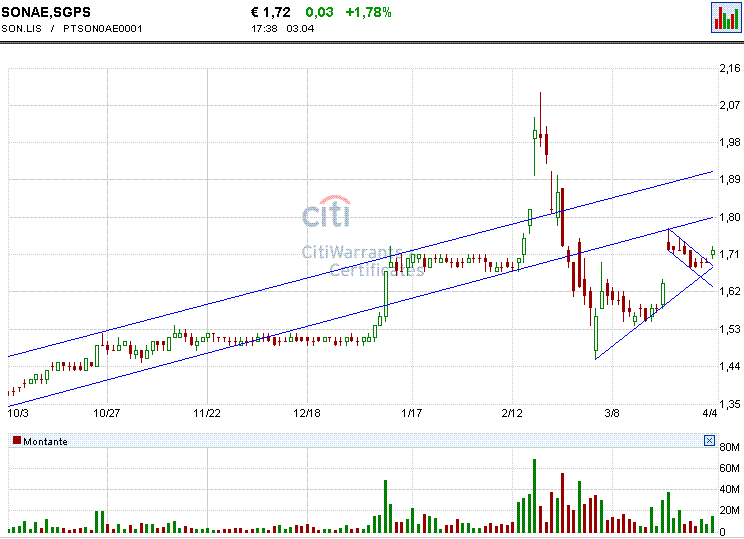Click the quote time 17:38
This screenshot has width=744, height=539.
coord(264,28)
